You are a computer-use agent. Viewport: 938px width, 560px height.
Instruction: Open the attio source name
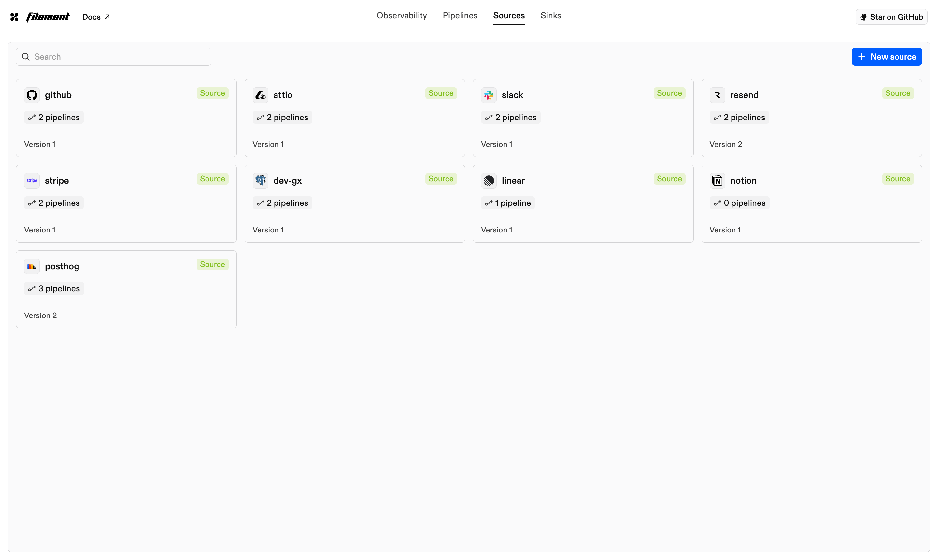(x=283, y=95)
